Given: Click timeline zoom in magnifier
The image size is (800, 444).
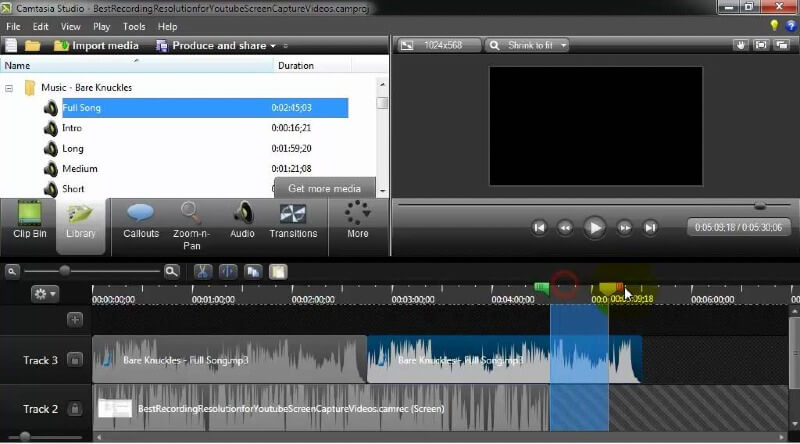Looking at the screenshot, I should coord(172,272).
